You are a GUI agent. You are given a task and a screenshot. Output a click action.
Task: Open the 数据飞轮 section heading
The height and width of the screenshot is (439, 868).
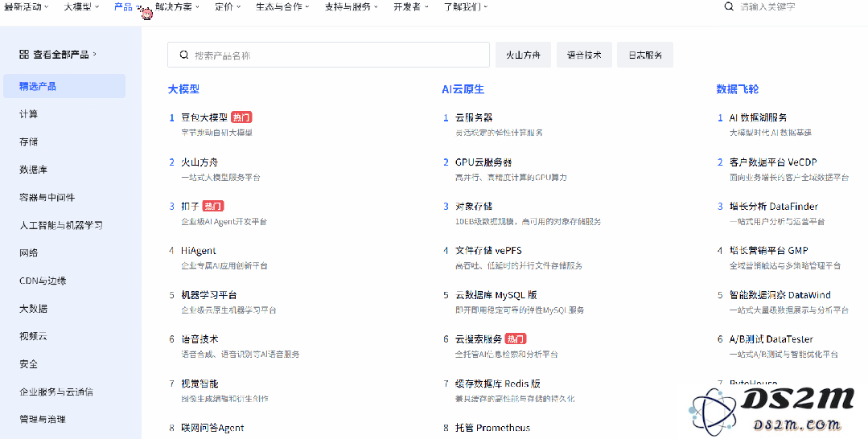738,89
